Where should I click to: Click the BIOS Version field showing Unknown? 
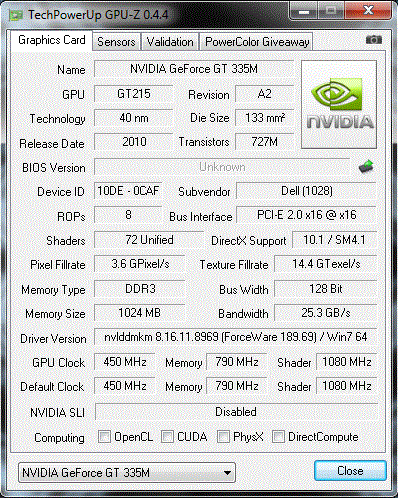pos(222,167)
